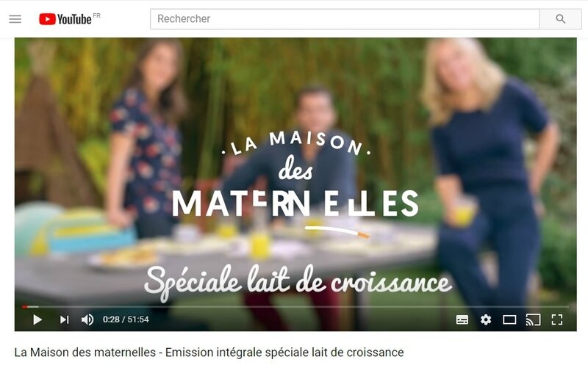This screenshot has width=588, height=365.
Task: Open the hamburger guide menu
Action: (15, 19)
